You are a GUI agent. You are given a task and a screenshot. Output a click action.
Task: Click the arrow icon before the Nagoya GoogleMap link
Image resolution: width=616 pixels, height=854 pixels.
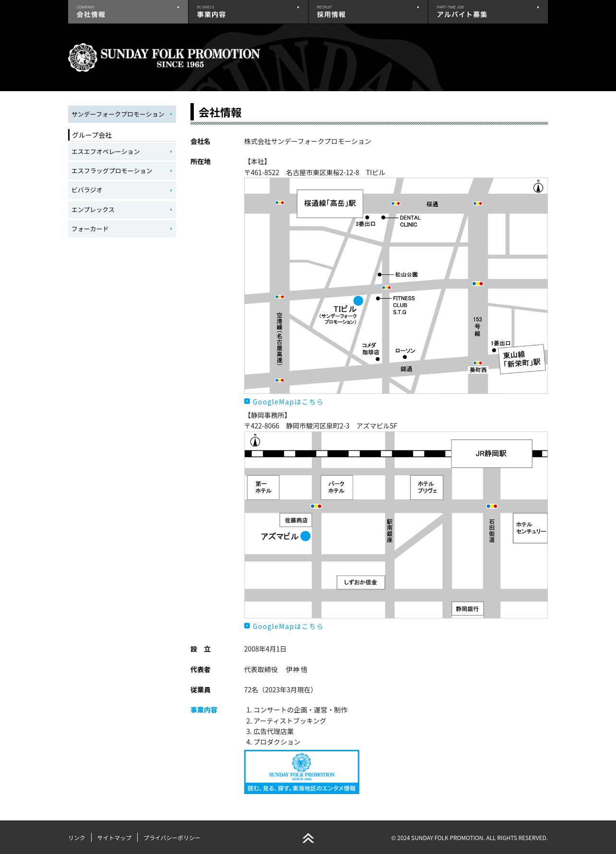247,402
